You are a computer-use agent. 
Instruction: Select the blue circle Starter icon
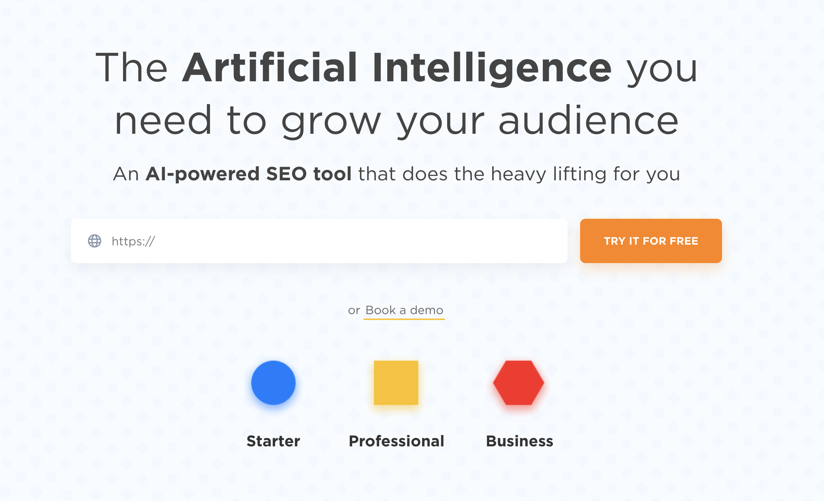[x=273, y=383]
